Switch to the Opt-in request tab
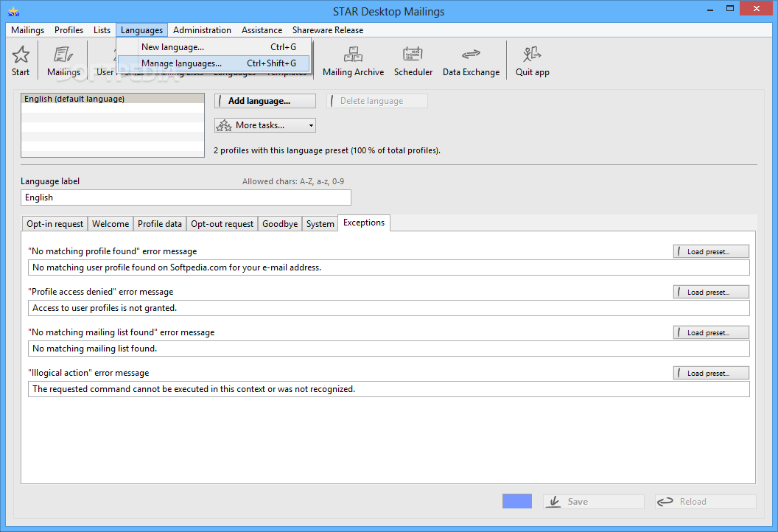 [55, 224]
